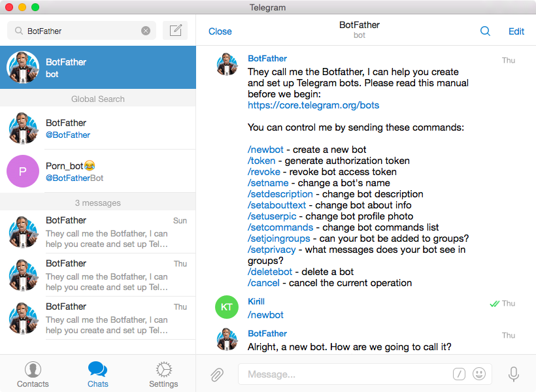Select Porn_bot @BotFatherBot search result
Screen dimensions: 536x392
tap(98, 171)
